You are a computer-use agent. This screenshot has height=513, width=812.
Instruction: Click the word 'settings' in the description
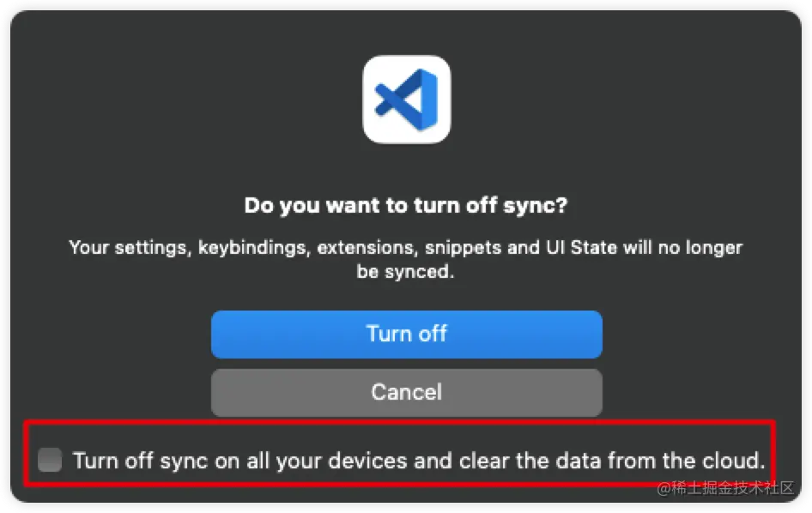pyautogui.click(x=150, y=249)
